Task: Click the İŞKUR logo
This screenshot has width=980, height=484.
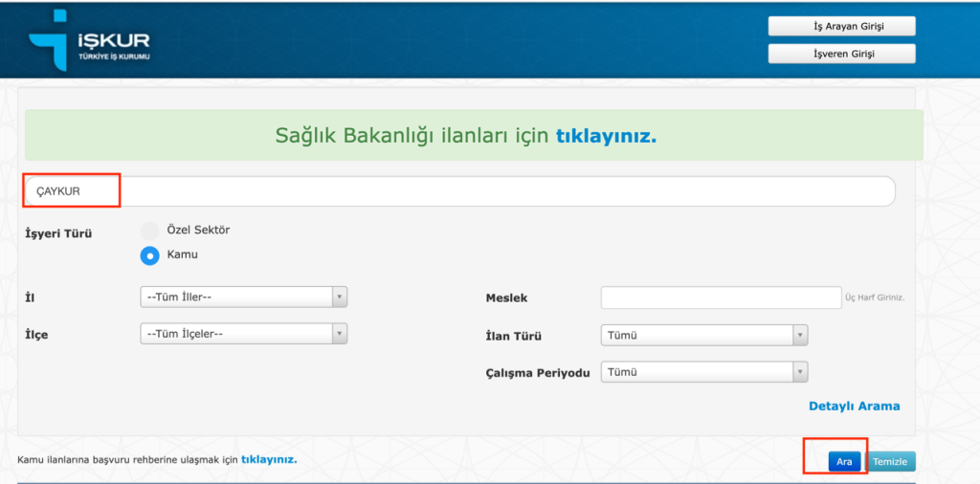Action: tap(89, 39)
